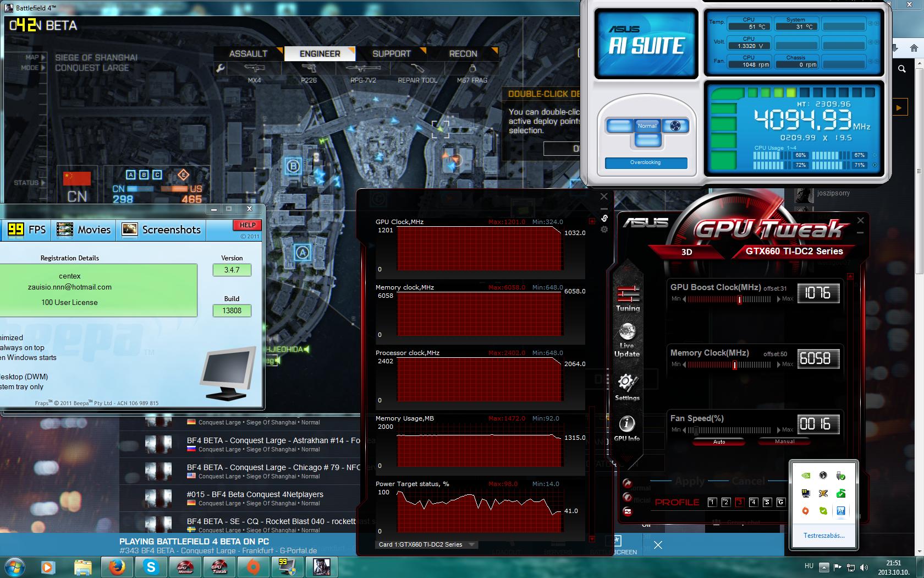Switch to Fraps Screenshots tab

(161, 230)
